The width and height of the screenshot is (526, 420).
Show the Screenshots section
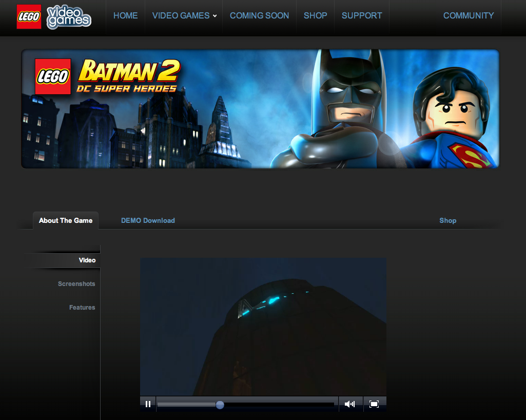[76, 284]
